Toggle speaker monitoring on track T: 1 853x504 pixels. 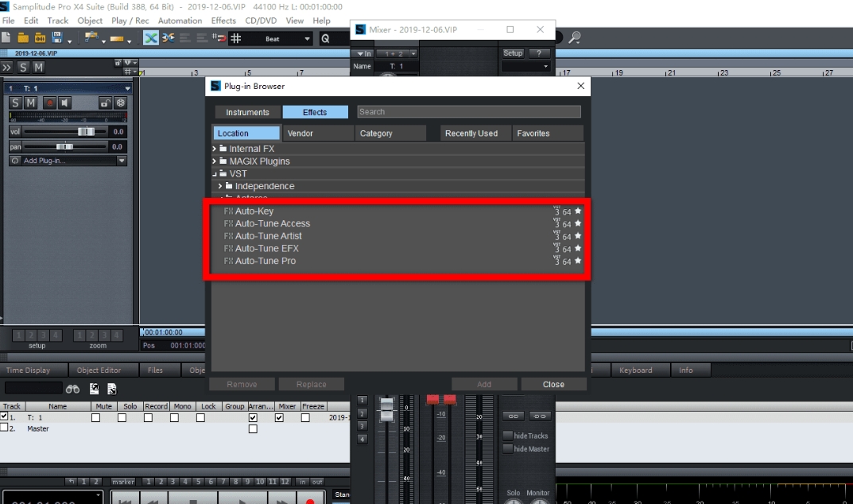pyautogui.click(x=64, y=103)
